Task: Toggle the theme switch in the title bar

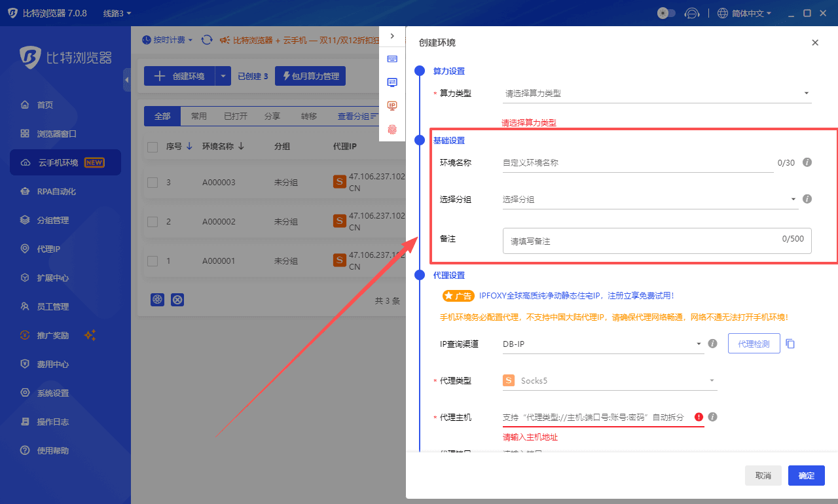Action: 666,12
